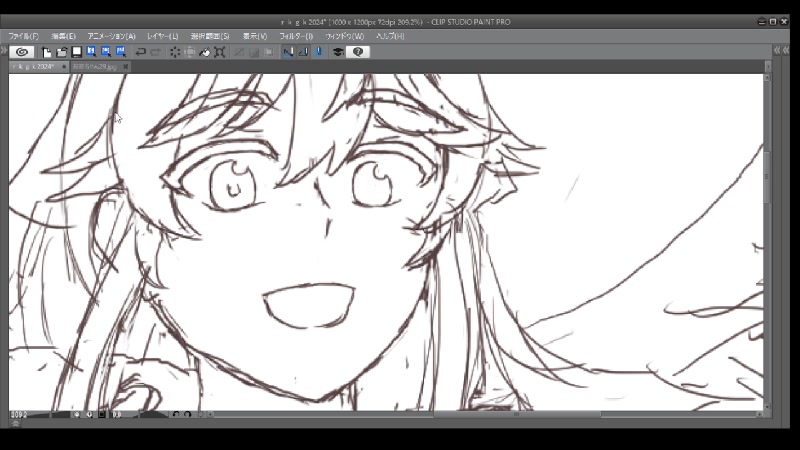This screenshot has height=450, width=800.
Task: Toggle Snap to Grid icon
Action: coord(318,52)
